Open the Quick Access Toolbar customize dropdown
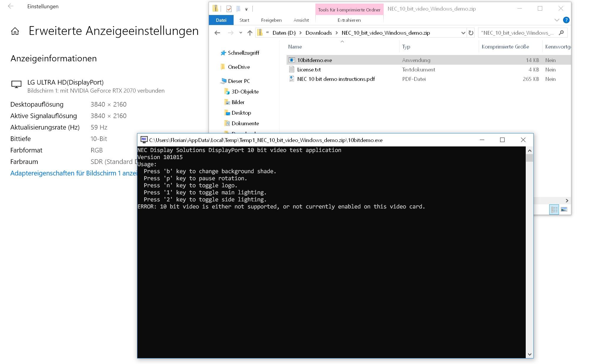Image resolution: width=594 pixels, height=364 pixels. pyautogui.click(x=246, y=9)
